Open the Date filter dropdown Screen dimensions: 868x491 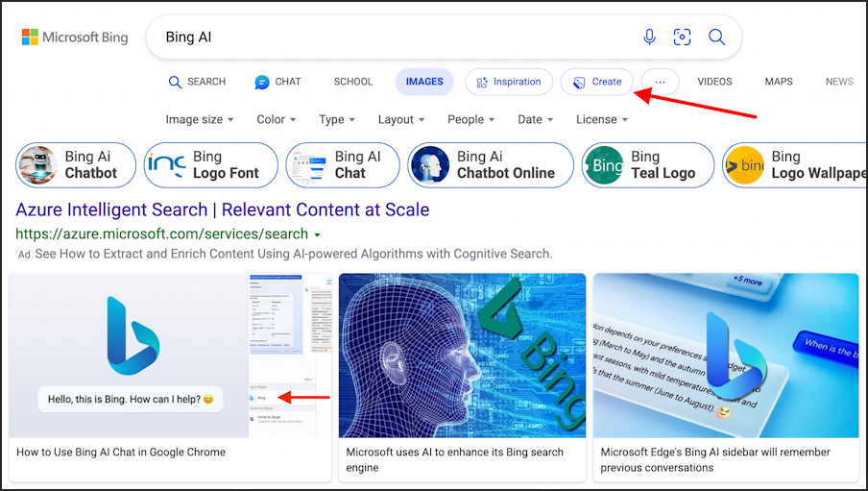[536, 120]
